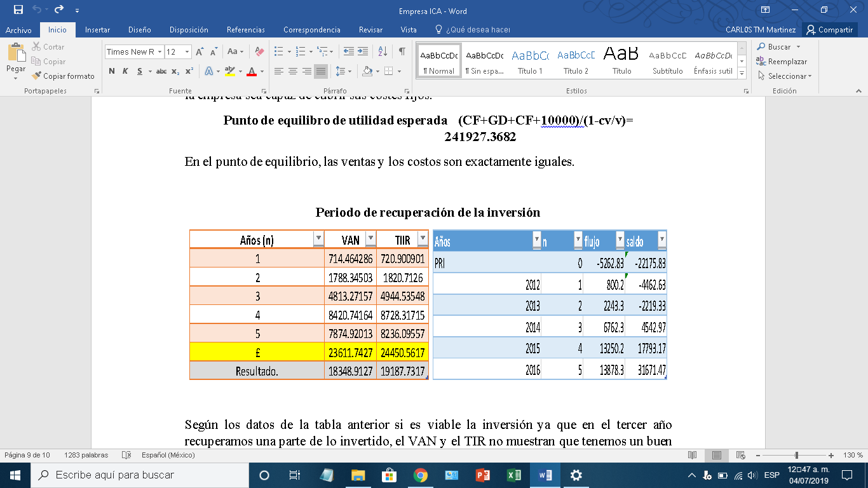Screen dimensions: 868x488
Task: Align text to the right
Action: pos(307,71)
